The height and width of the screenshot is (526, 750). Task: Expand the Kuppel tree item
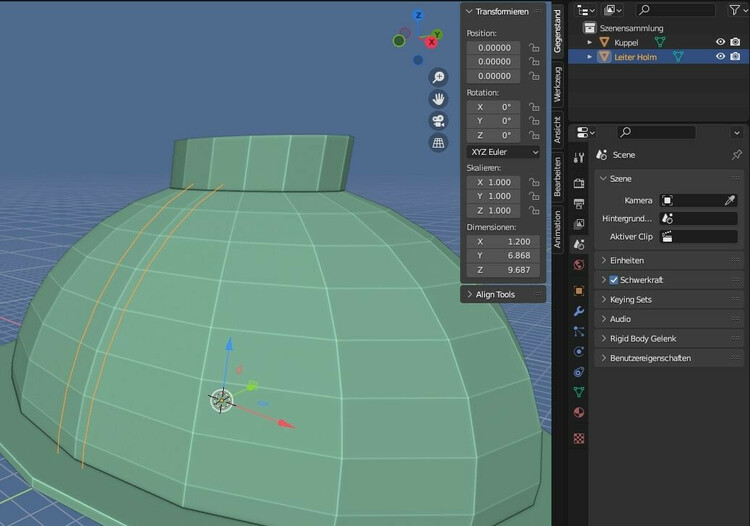[590, 42]
